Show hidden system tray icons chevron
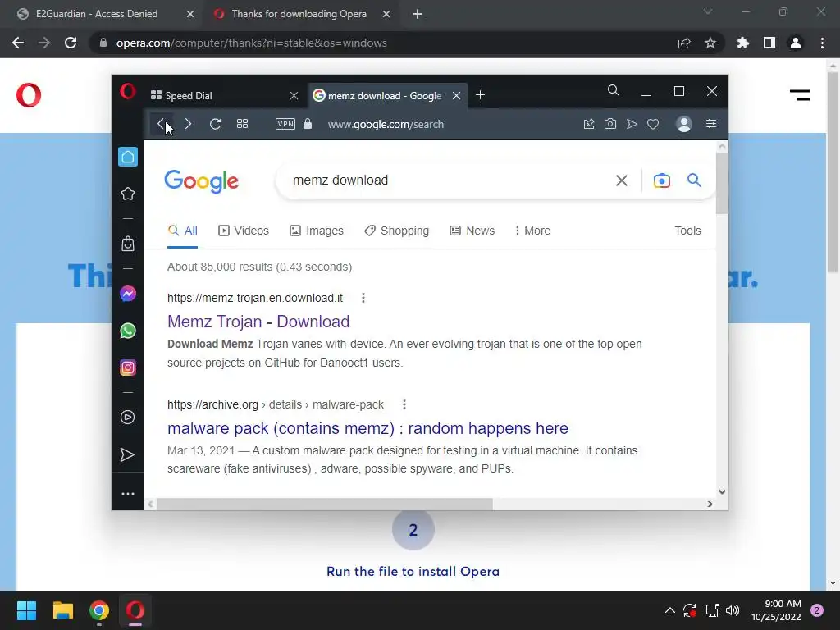 pyautogui.click(x=669, y=610)
